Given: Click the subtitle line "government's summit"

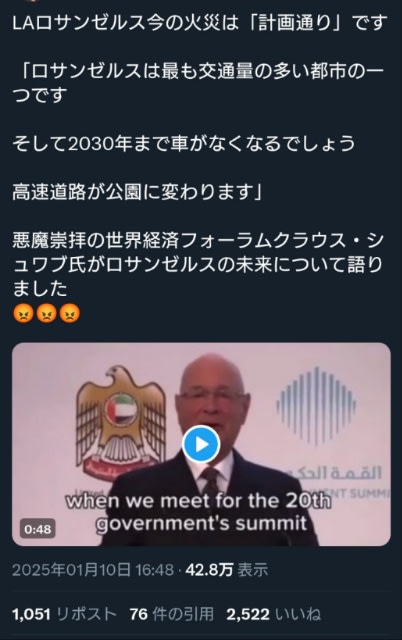Looking at the screenshot, I should [x=201, y=523].
